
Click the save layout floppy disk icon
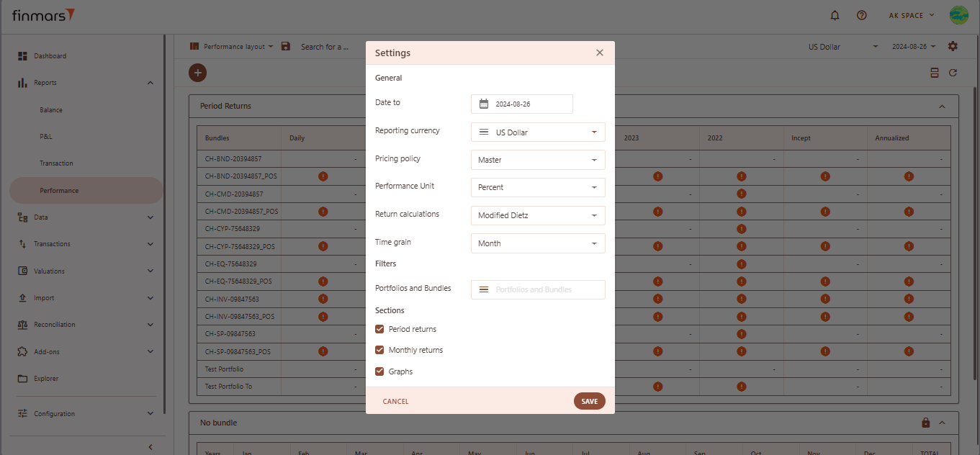point(286,46)
